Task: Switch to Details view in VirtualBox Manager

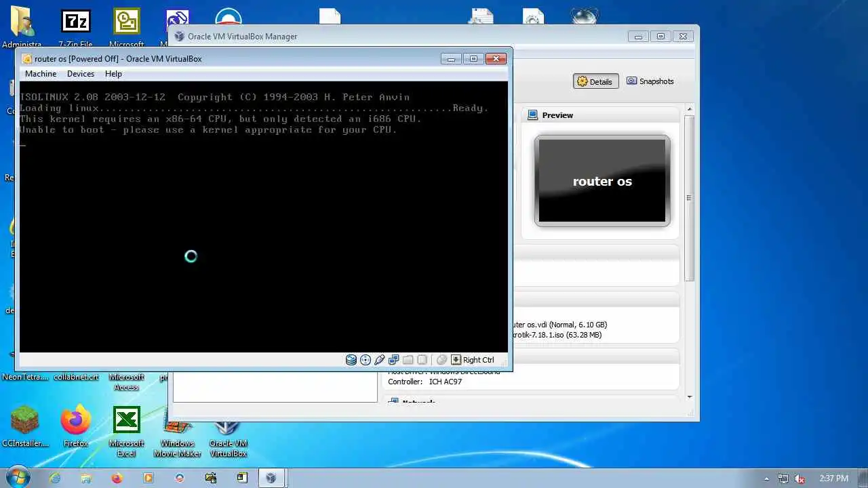Action: pos(595,81)
